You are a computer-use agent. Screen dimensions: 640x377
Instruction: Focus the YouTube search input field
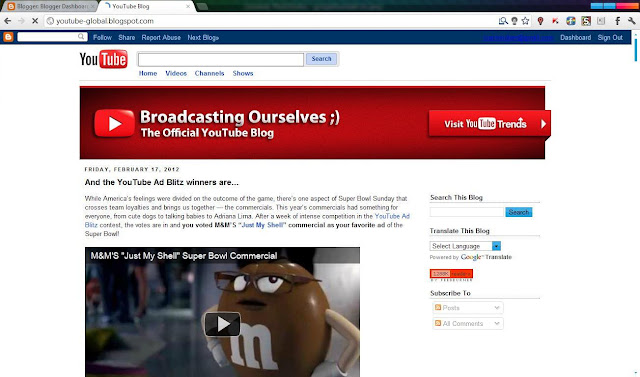221,60
